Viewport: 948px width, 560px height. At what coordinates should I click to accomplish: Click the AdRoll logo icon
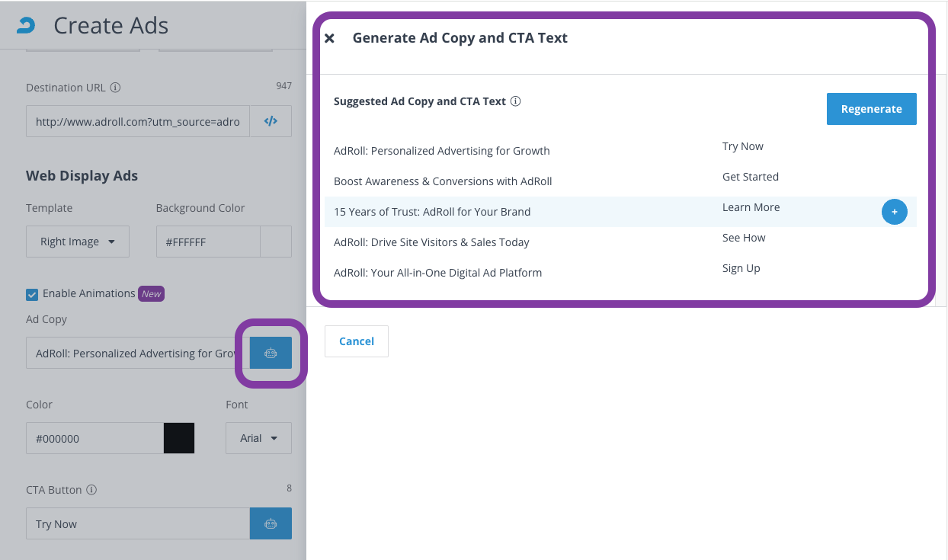point(26,25)
